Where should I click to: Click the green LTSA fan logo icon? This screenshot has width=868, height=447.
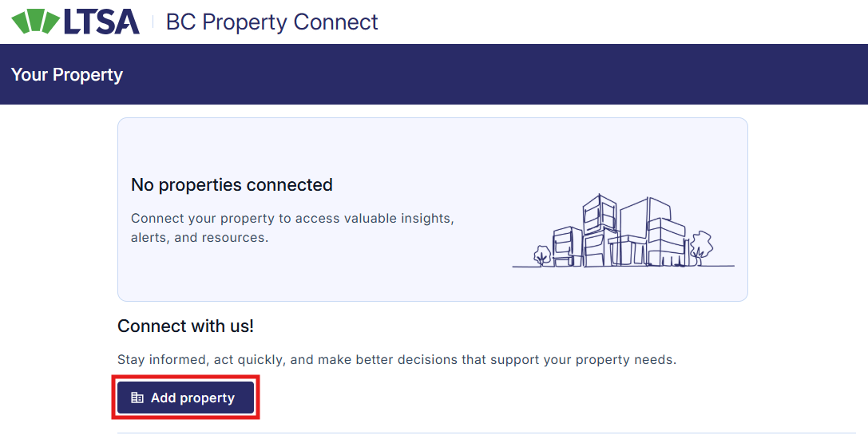pyautogui.click(x=35, y=22)
